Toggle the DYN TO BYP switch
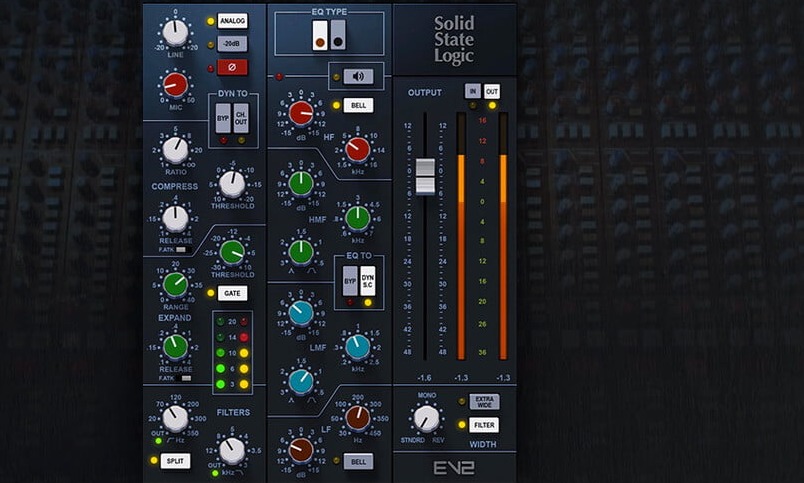 (223, 118)
